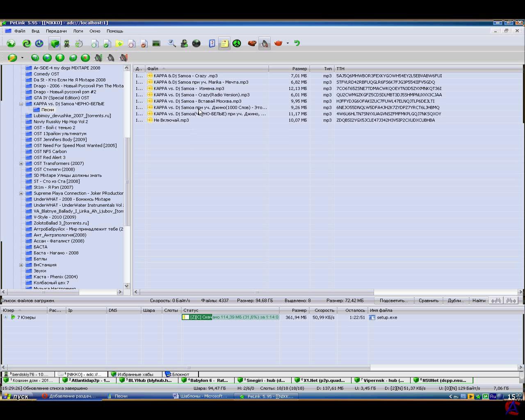The image size is (525, 420).
Task: Click the Найти button
Action: (x=479, y=301)
